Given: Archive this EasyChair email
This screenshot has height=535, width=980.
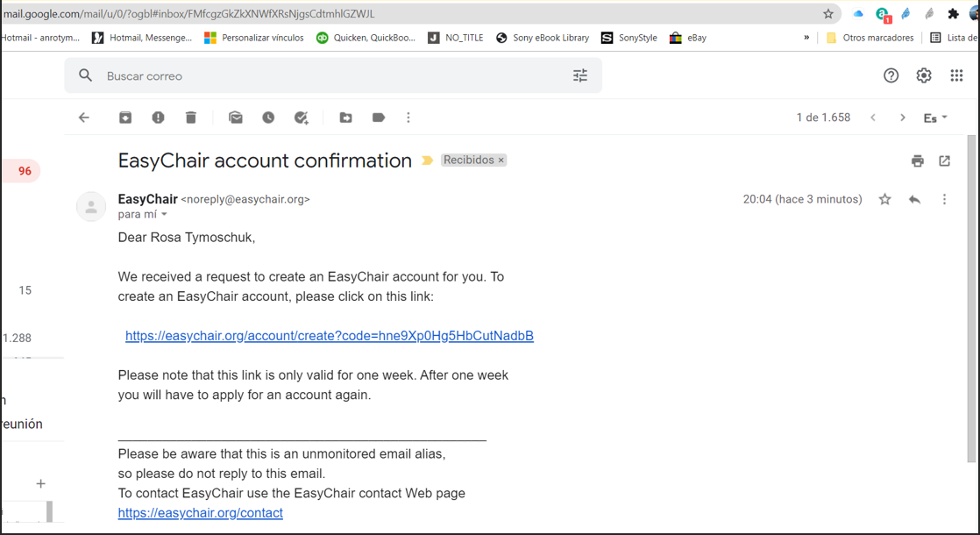Looking at the screenshot, I should click(x=125, y=118).
